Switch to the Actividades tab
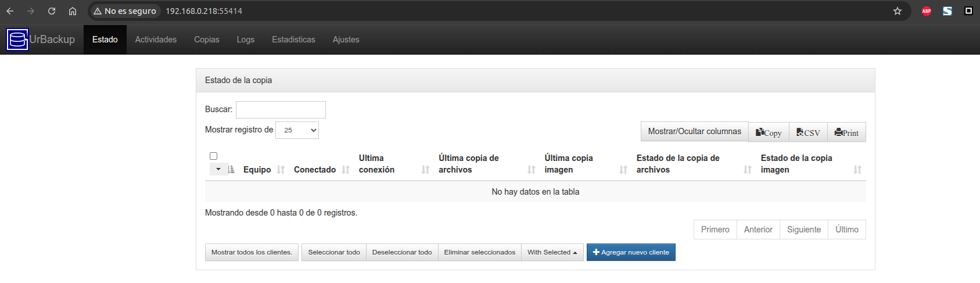 click(x=156, y=40)
